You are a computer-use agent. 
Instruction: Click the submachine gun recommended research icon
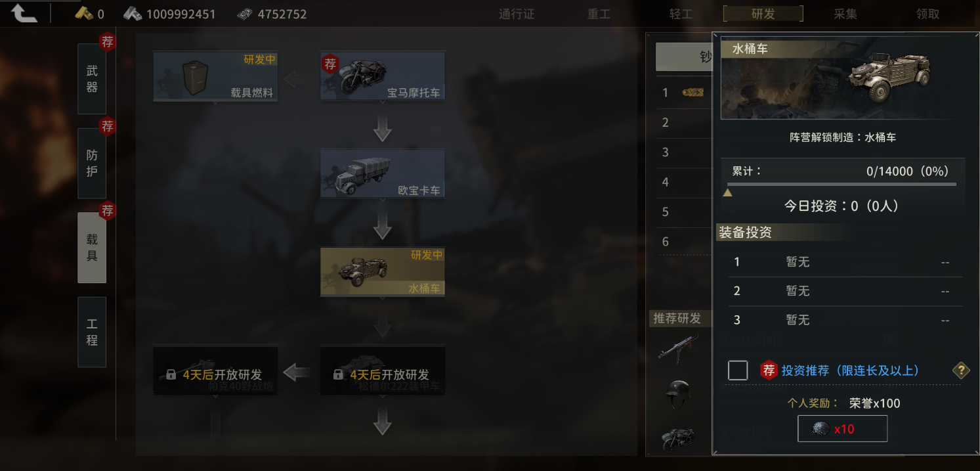677,347
